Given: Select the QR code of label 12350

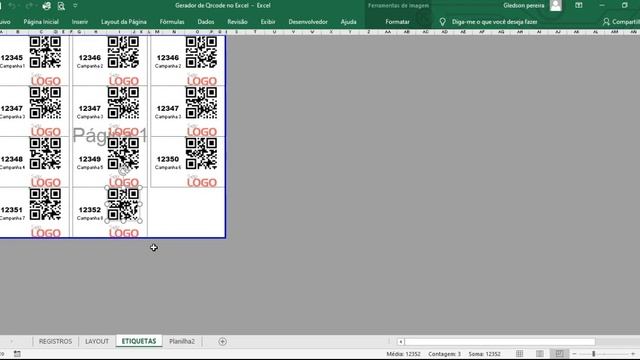Looking at the screenshot, I should click(x=201, y=153).
